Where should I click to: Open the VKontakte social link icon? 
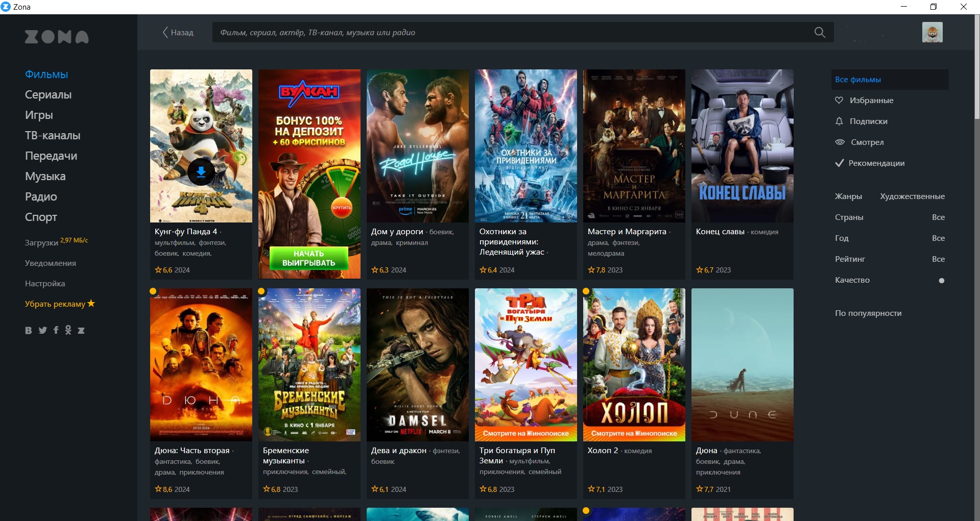pyautogui.click(x=29, y=330)
